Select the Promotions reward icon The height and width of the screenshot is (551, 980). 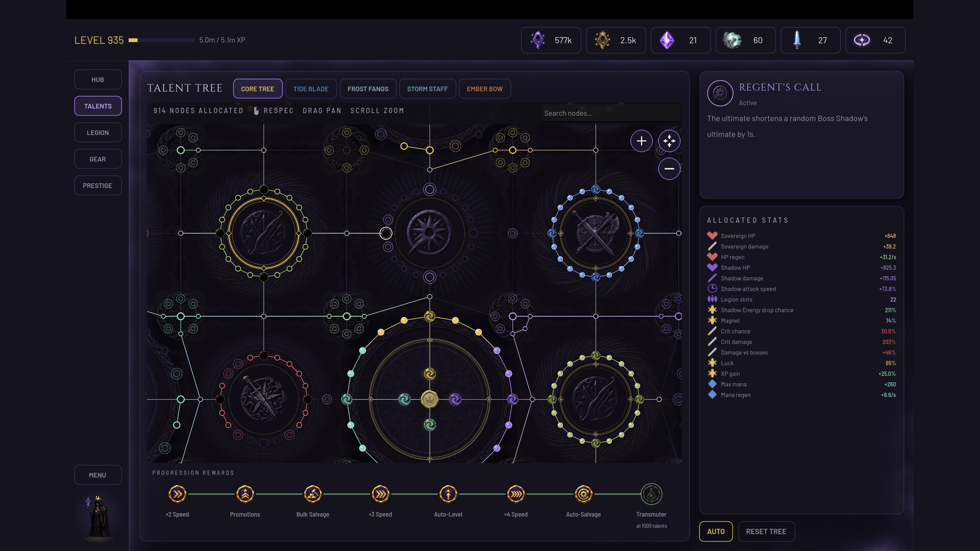(x=245, y=494)
